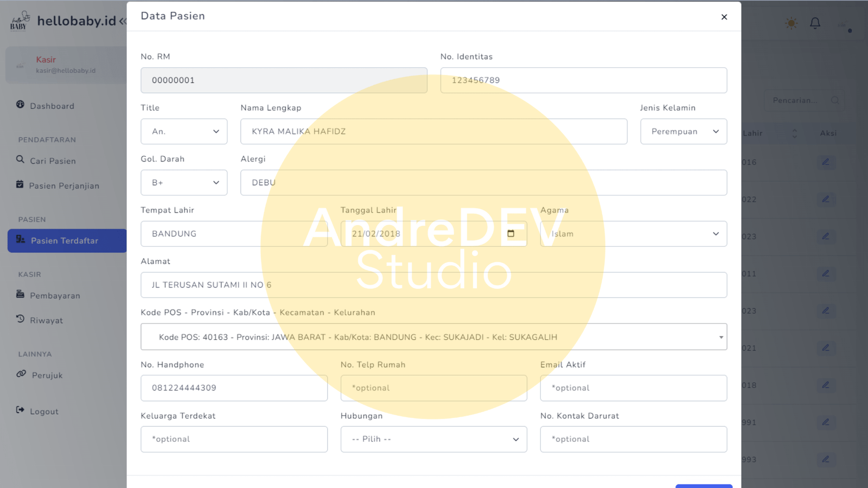Open the calendar picker in Tanggal Lahir
This screenshot has height=488, width=868.
[x=510, y=234]
